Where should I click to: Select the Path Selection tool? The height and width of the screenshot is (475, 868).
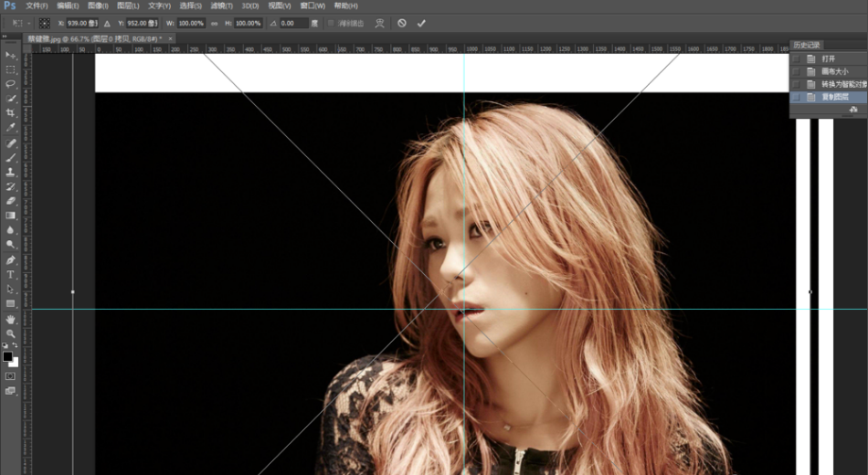[x=11, y=289]
